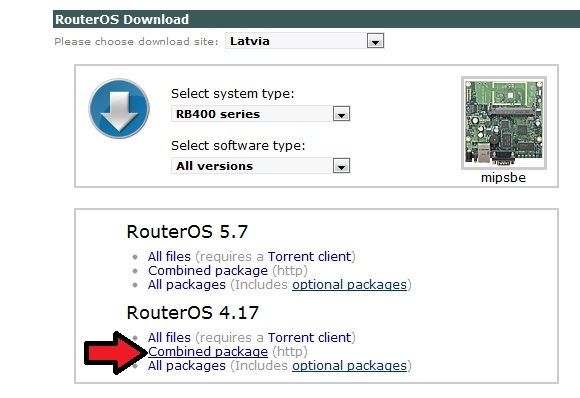Screen dimensions: 580x398
Task: Open the system type dropdown showing RB400 series
Action: click(x=260, y=114)
